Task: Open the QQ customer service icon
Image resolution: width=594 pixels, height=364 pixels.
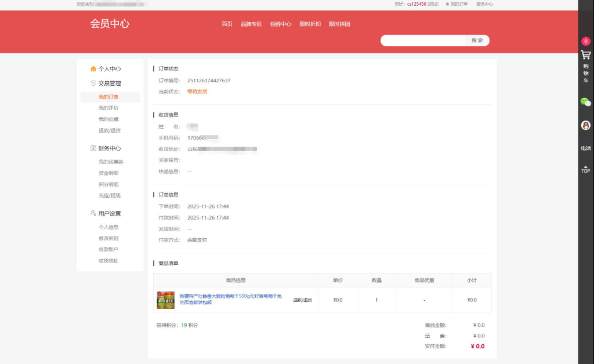Action: click(x=585, y=124)
